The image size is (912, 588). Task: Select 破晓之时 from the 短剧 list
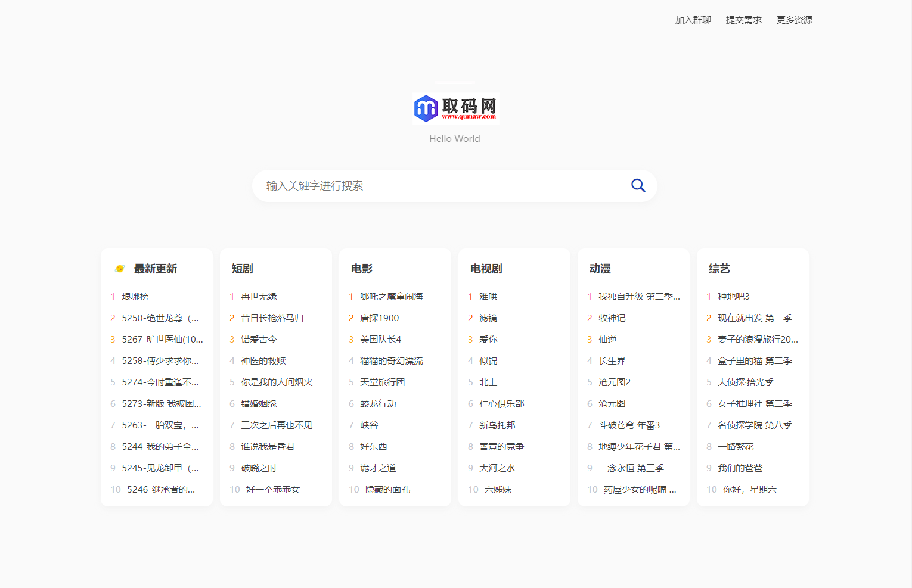259,468
